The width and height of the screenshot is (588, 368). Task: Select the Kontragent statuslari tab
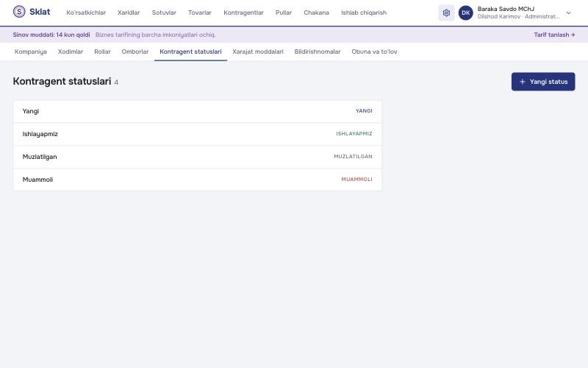(x=190, y=52)
